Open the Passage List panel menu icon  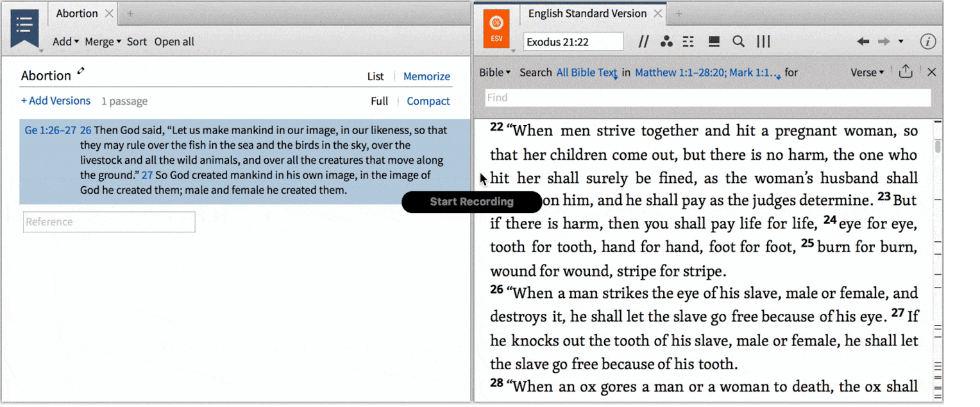click(x=24, y=27)
